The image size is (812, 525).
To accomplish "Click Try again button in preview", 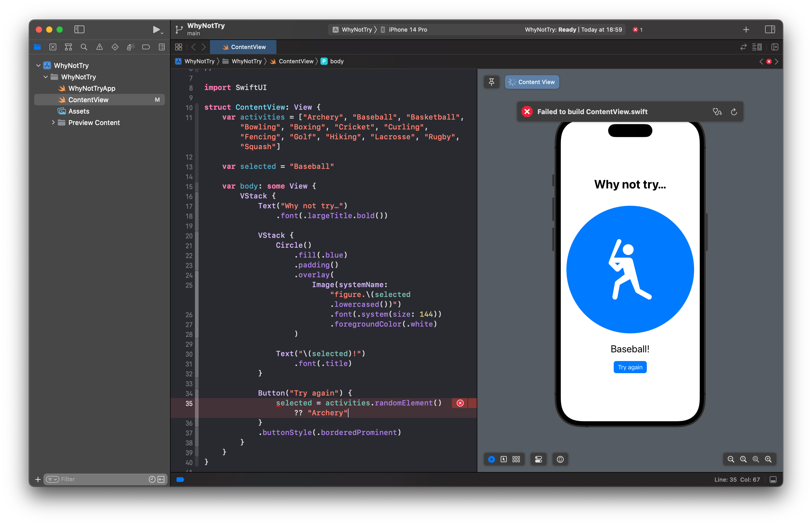I will click(x=630, y=367).
